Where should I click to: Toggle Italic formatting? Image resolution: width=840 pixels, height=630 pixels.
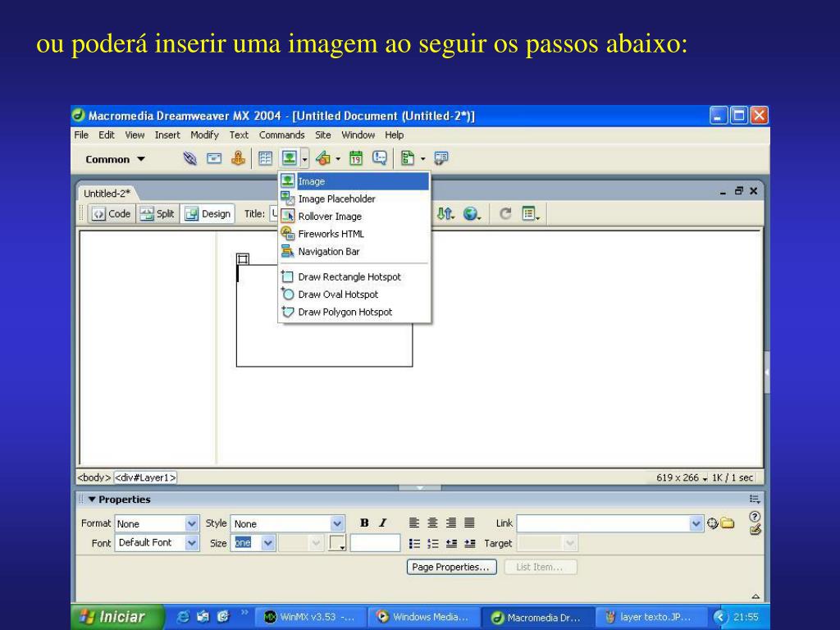click(382, 523)
